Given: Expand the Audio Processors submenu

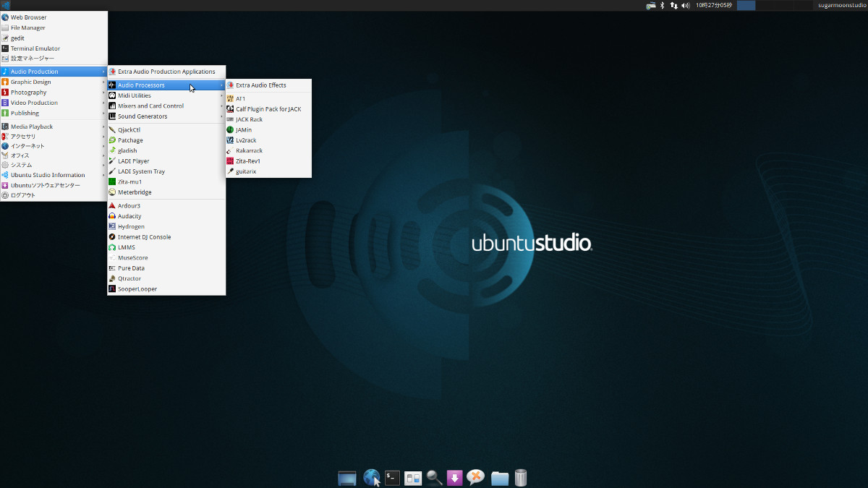Looking at the screenshot, I should [x=166, y=85].
